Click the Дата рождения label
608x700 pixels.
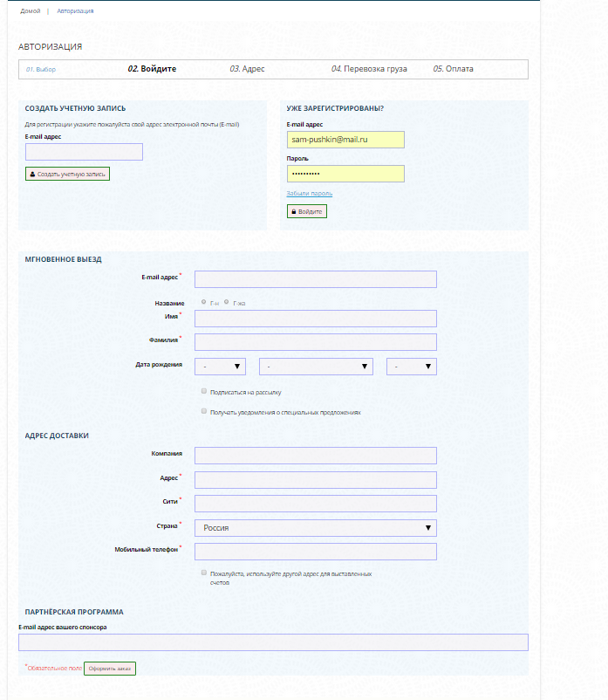159,365
